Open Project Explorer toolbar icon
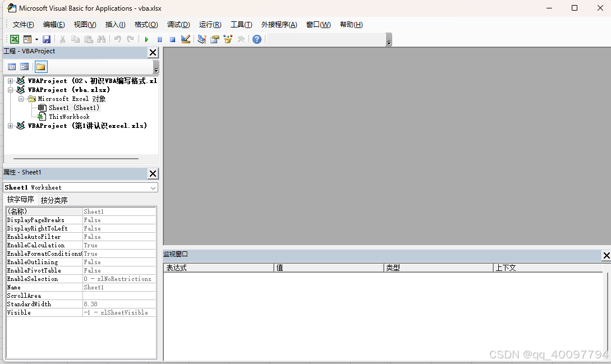611x364 pixels. click(x=201, y=39)
